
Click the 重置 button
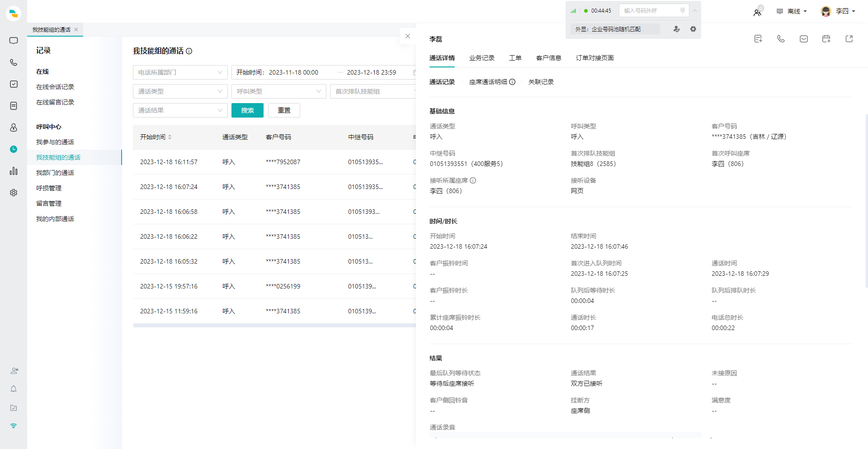pos(284,110)
